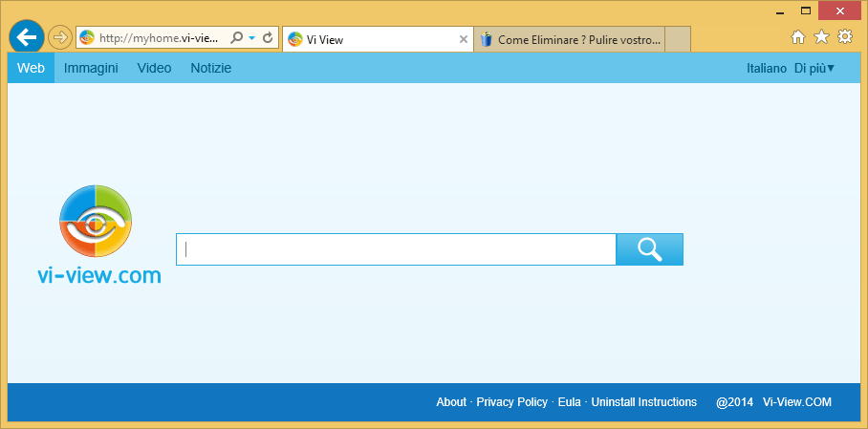The width and height of the screenshot is (868, 429).
Task: Click the browser Back arrow button
Action: [x=27, y=37]
